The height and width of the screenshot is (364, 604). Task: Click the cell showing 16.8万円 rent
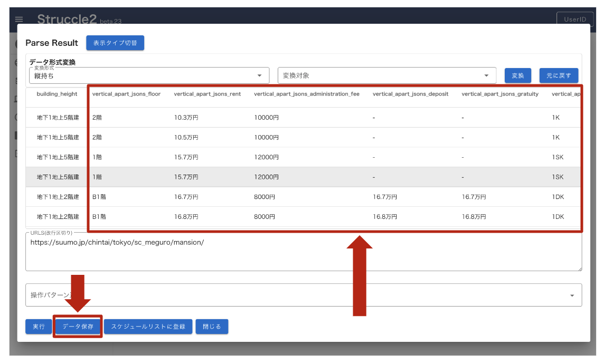(x=186, y=216)
